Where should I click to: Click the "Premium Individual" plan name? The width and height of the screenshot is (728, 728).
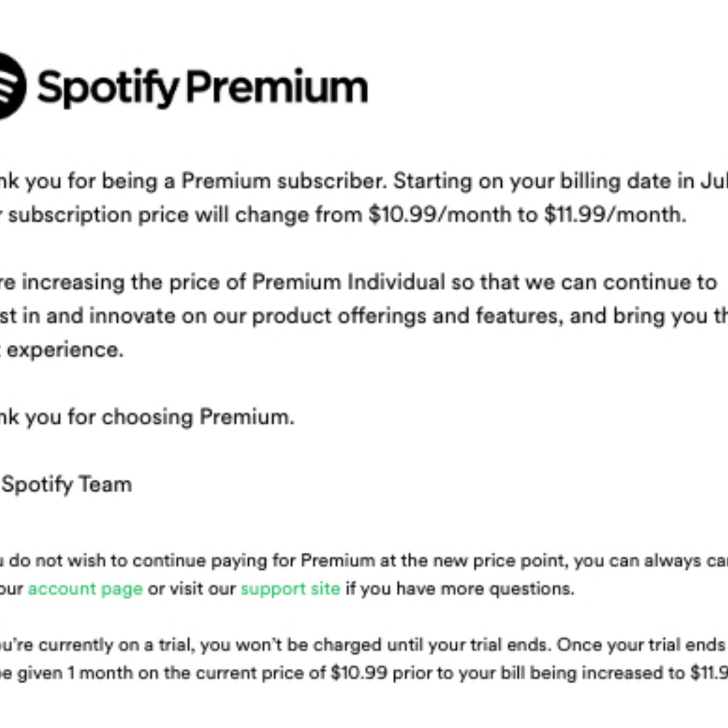(x=348, y=282)
